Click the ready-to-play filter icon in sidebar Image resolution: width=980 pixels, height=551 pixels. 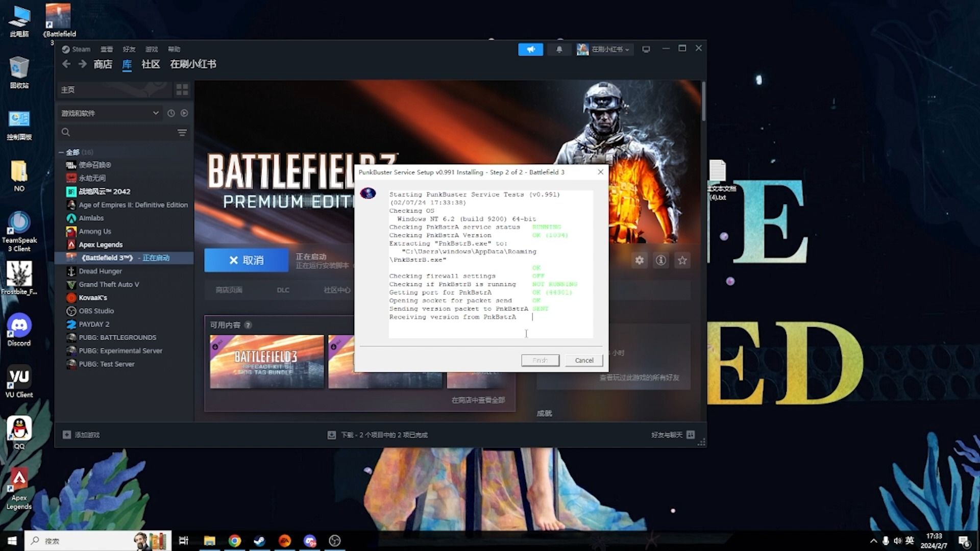coord(184,113)
